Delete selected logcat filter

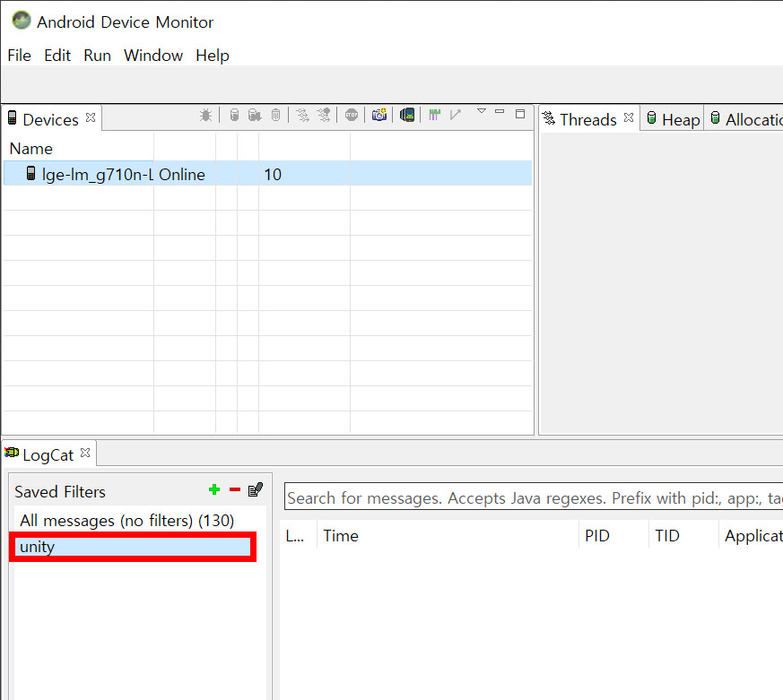tap(235, 490)
